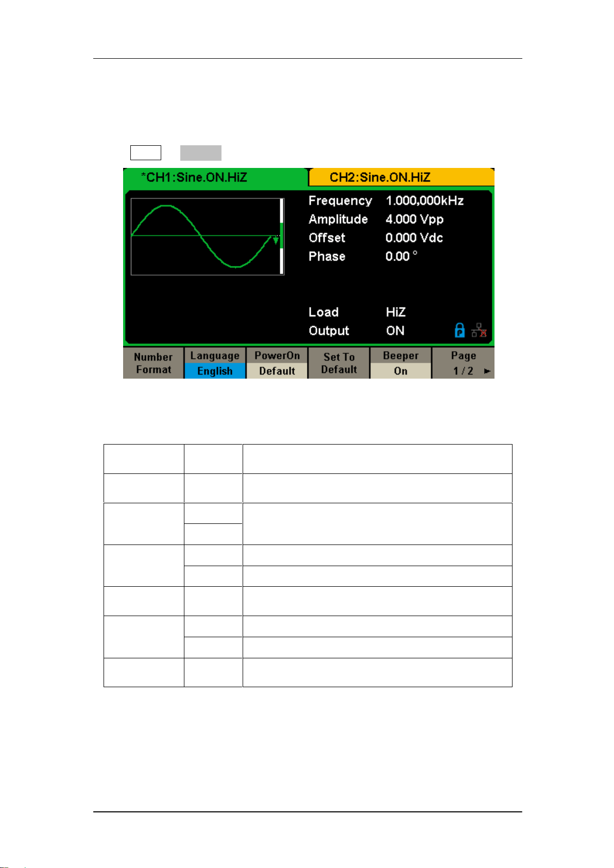Change Language from English
Screen dimensions: 614x868
click(x=215, y=363)
